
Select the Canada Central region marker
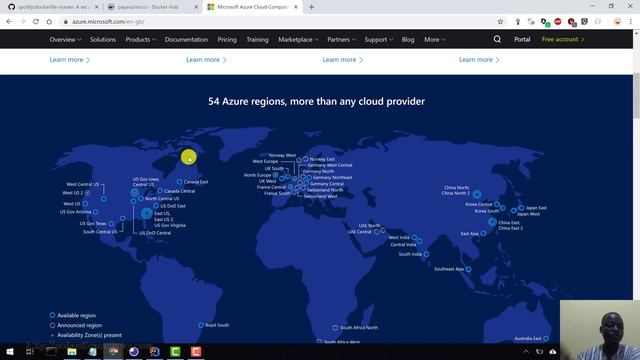click(x=160, y=191)
